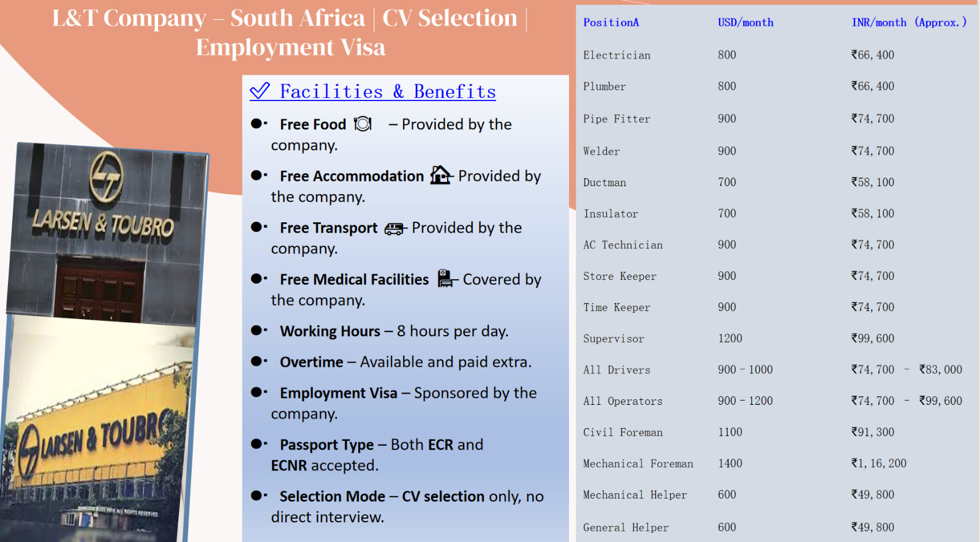Click the Employment Visa bold text

[x=338, y=393]
